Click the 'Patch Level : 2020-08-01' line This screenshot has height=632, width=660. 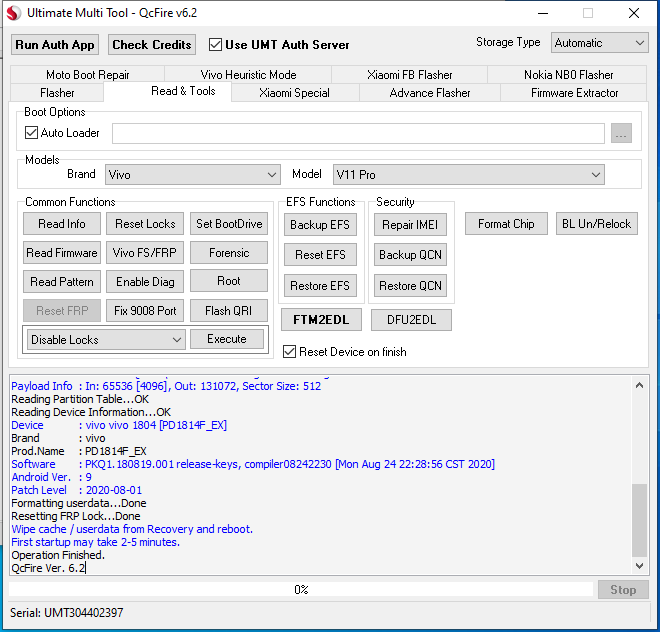tap(77, 490)
